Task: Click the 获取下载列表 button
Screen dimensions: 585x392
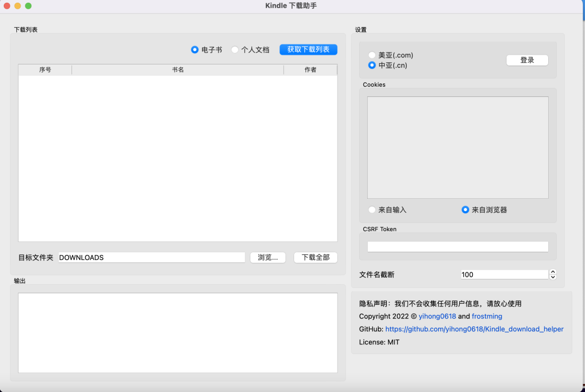Action: 308,50
